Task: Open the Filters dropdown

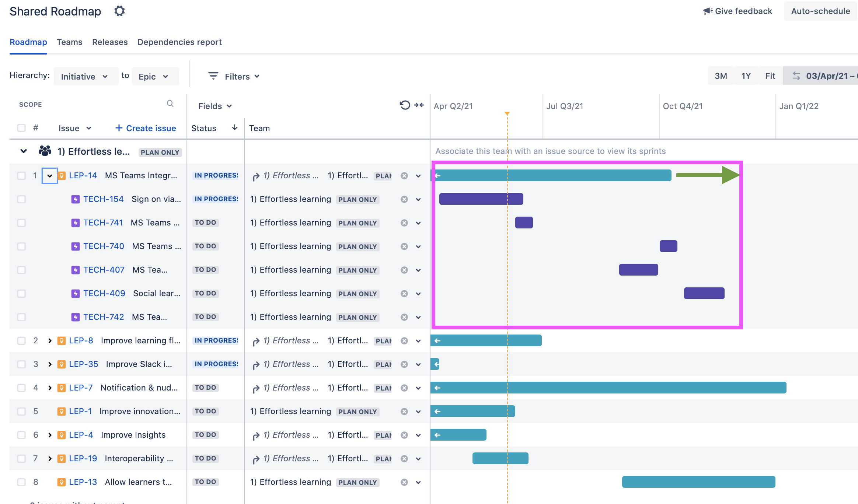Action: click(234, 76)
